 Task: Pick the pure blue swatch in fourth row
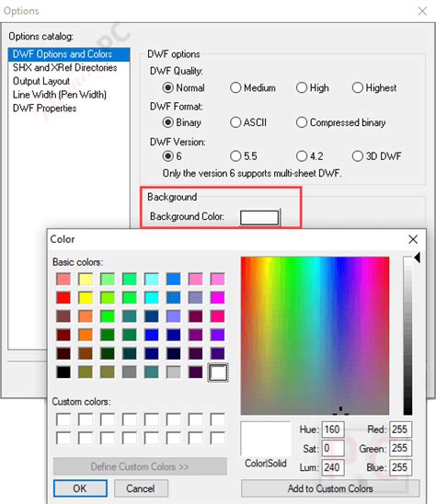click(x=152, y=335)
